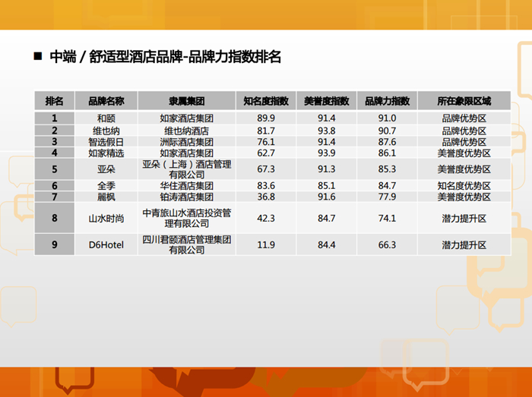Click brand power value 86.1
Viewport: 532px width, 397px height.
click(x=387, y=153)
